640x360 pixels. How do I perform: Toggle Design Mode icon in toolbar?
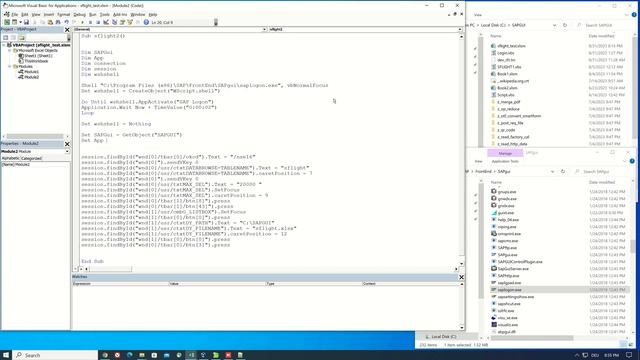(x=106, y=22)
